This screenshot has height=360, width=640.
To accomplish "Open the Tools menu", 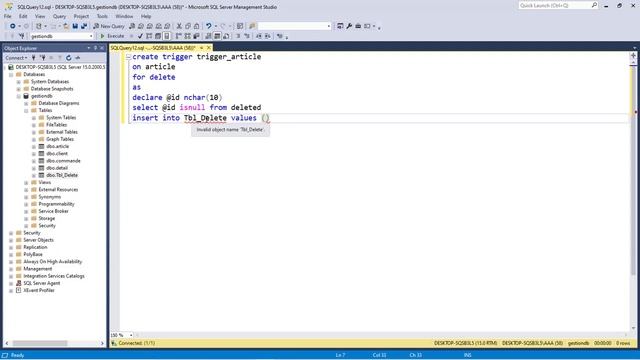I will 102,16.
